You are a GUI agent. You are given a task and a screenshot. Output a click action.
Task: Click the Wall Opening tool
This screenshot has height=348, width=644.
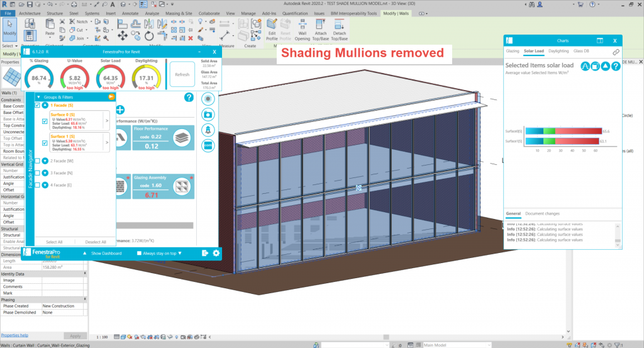pyautogui.click(x=303, y=30)
